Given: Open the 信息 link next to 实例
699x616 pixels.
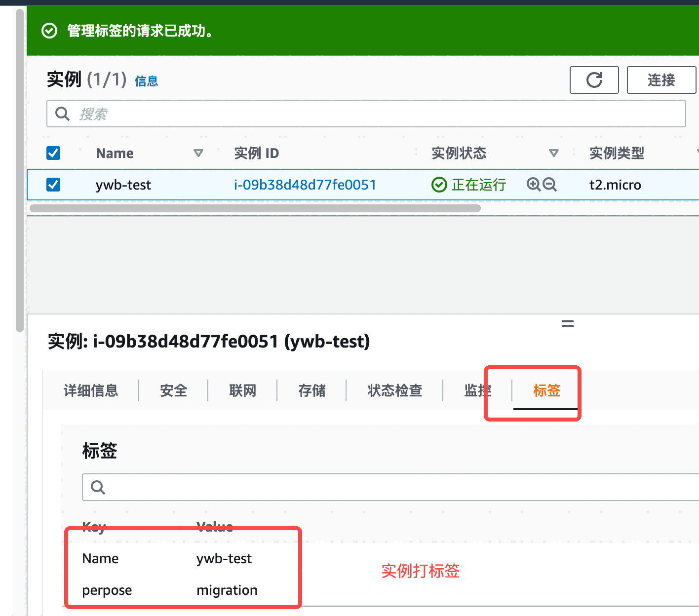Looking at the screenshot, I should [147, 81].
